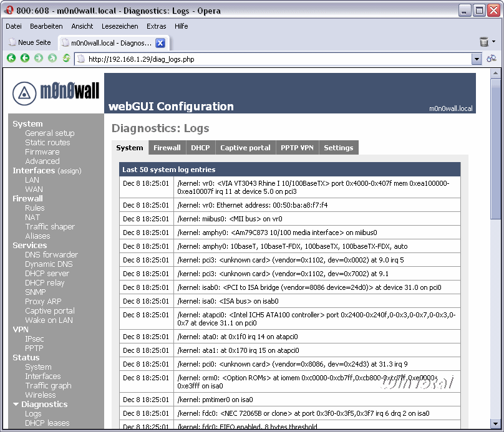This screenshot has height=432, width=504.
Task: Open Advanced system settings link
Action: point(42,161)
